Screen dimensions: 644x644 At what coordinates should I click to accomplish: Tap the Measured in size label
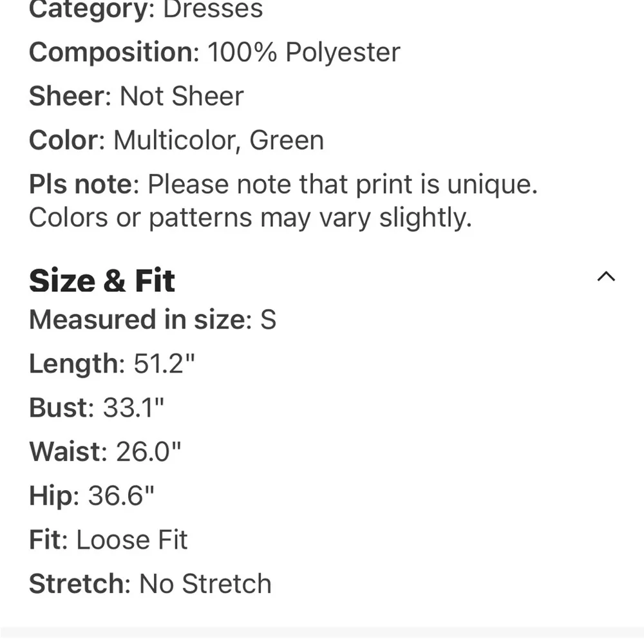pos(140,319)
